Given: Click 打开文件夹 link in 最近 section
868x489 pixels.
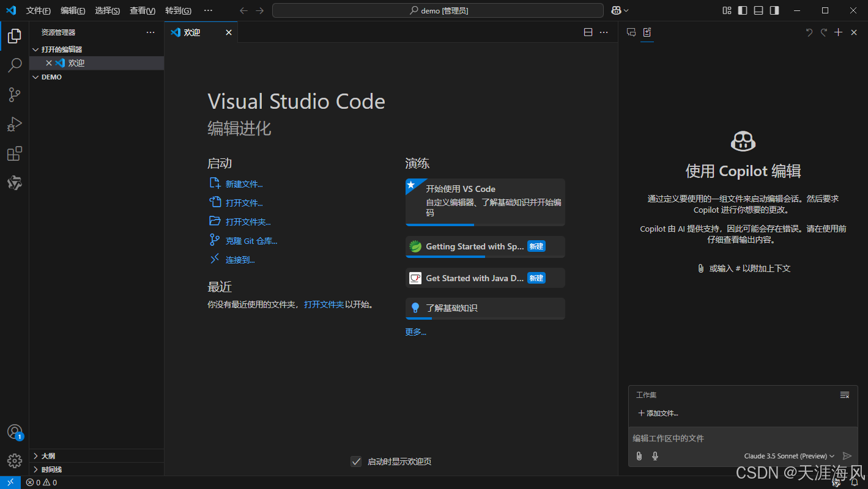Looking at the screenshot, I should point(324,304).
